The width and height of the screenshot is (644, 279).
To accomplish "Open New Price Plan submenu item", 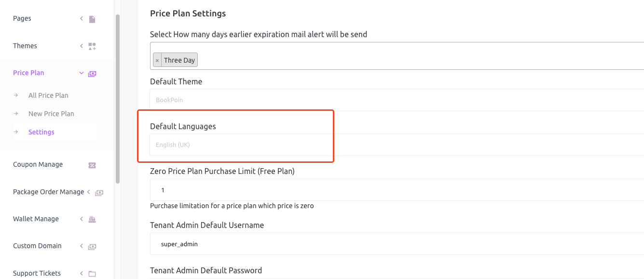I will (x=51, y=114).
